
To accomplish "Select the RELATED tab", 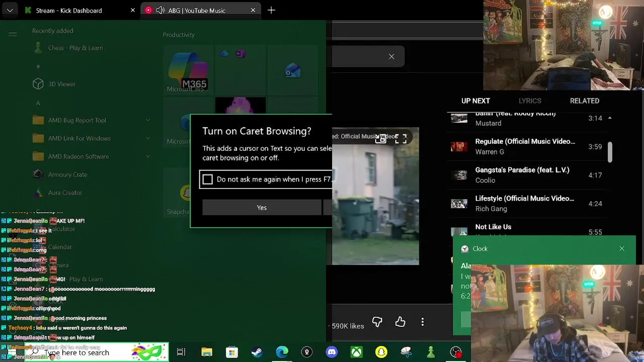I will [x=584, y=101].
